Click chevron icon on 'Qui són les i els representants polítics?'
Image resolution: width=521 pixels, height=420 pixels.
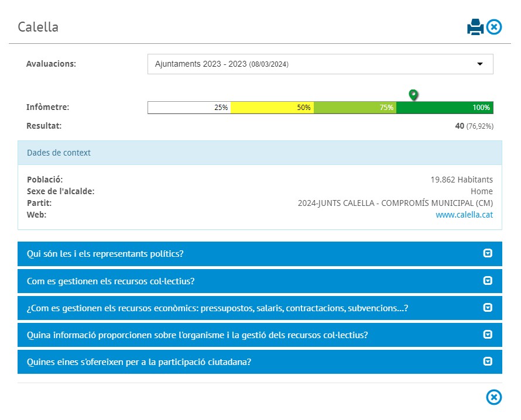[x=488, y=253]
